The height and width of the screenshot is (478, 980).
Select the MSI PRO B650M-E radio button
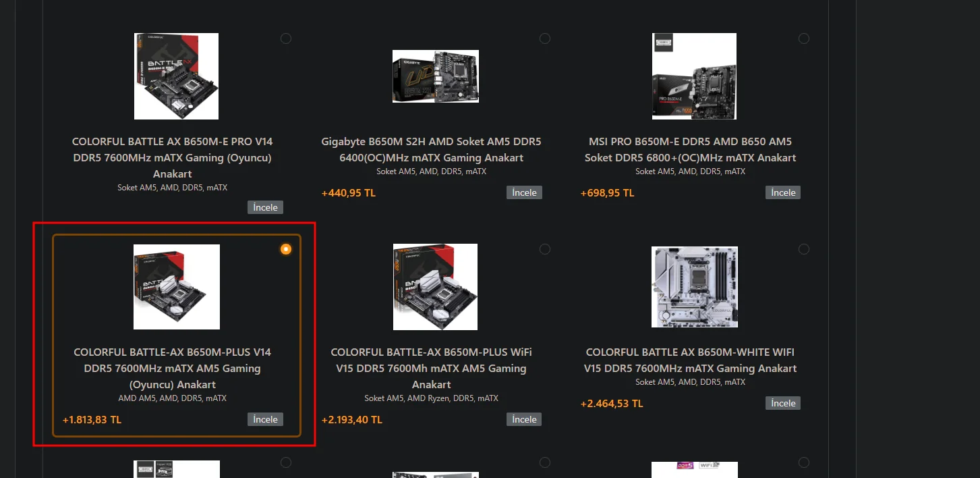click(804, 38)
